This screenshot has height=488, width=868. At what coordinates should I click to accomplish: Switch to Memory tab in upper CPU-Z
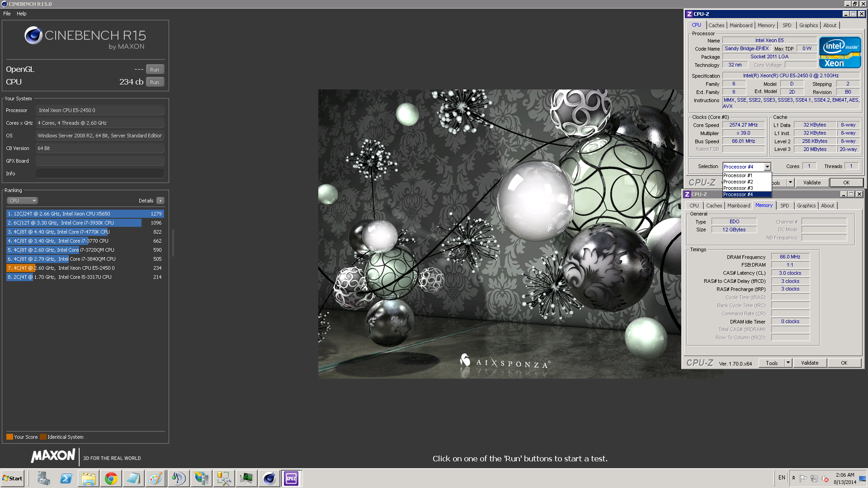tap(766, 25)
